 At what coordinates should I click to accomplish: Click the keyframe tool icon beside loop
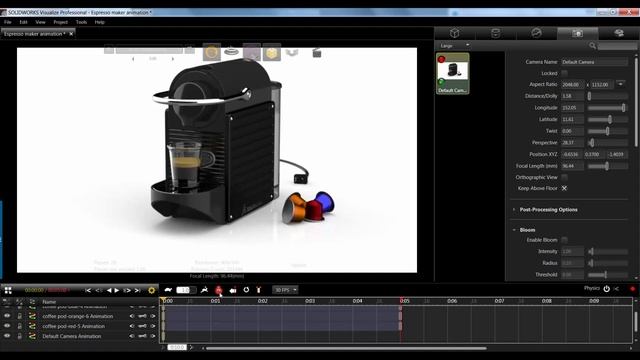click(x=258, y=290)
